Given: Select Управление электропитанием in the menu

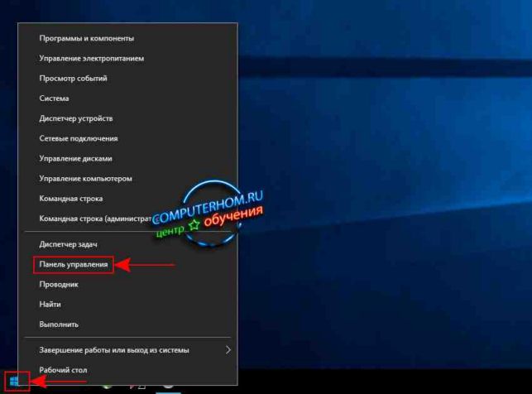Looking at the screenshot, I should click(127, 59).
